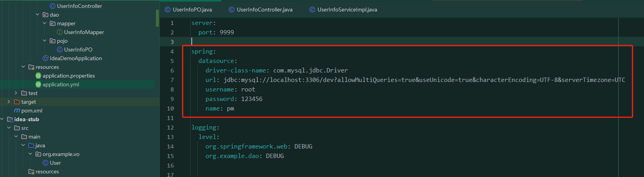Viewport: 644px width, 177px height.
Task: Click the application.properties Spring config icon
Action: (38, 76)
